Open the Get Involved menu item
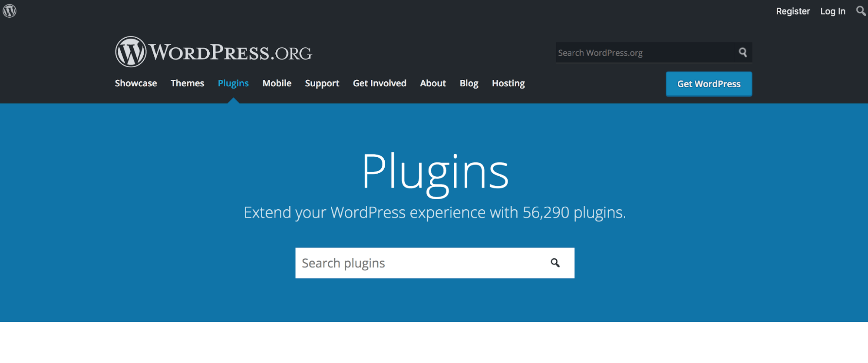The image size is (868, 363). coord(380,83)
